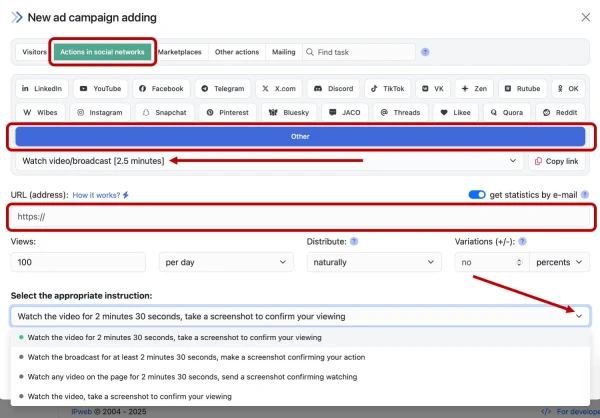Screen dimensions: 600x418
Task: Choose YouTube from the social networks
Action: (x=100, y=89)
